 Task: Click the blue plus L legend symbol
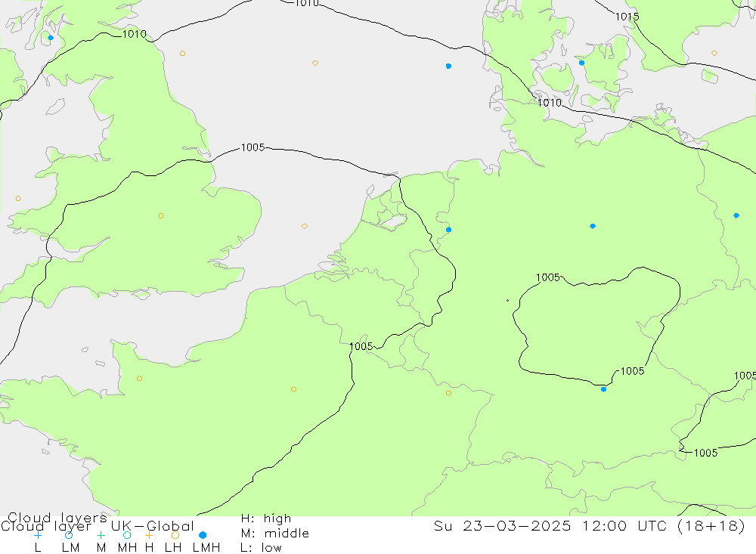tap(38, 535)
